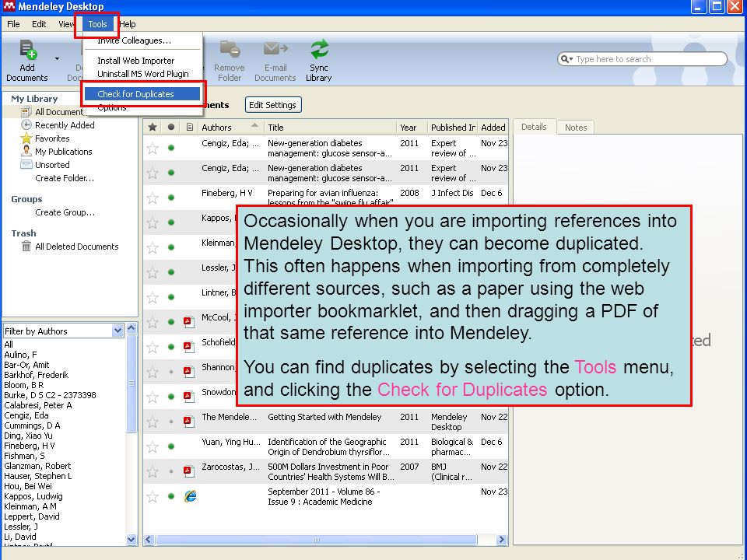The height and width of the screenshot is (560, 747).
Task: Toggle read status dot for Fineberg row
Action: [171, 198]
